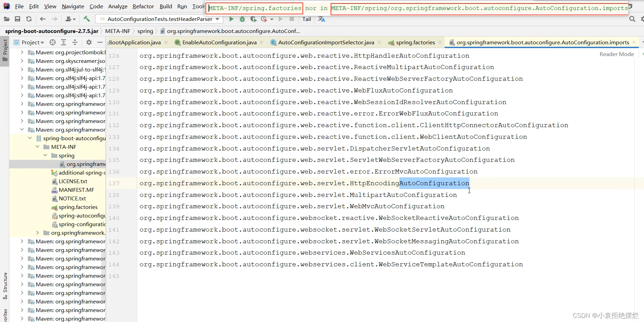
Task: Collapse all nodes in Project tree
Action: (x=75, y=42)
